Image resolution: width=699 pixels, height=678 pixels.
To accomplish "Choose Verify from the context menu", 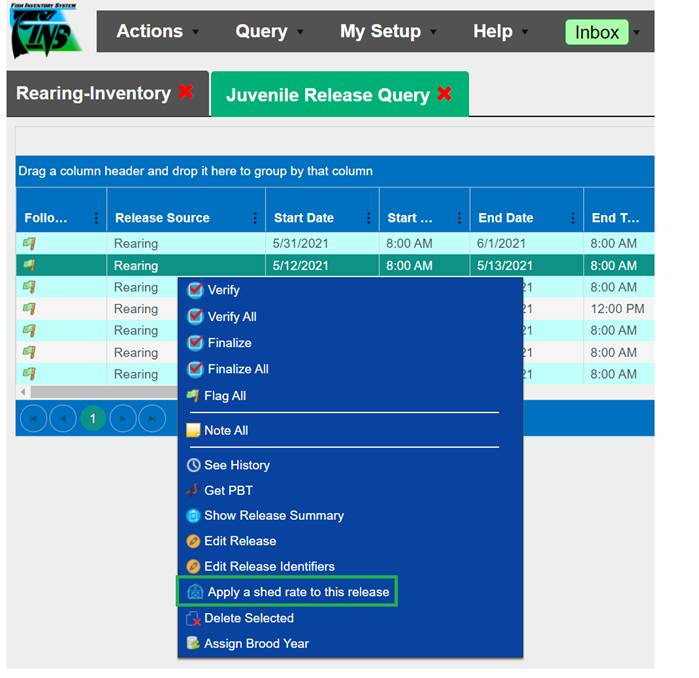I will 223,290.
